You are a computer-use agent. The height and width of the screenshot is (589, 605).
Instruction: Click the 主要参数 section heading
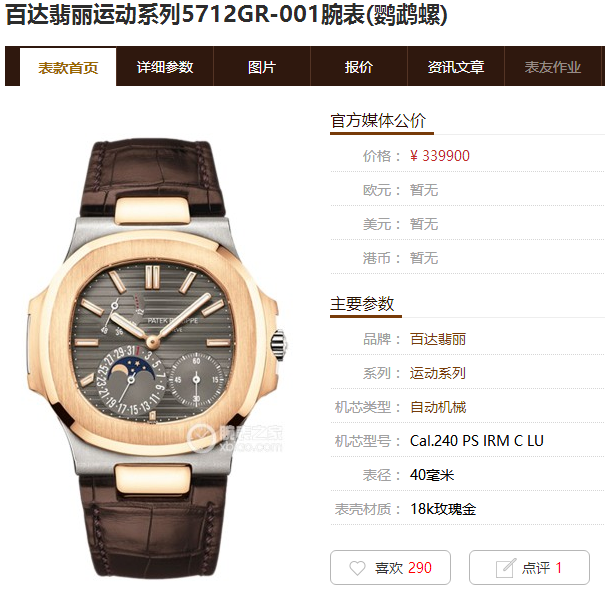coord(362,304)
